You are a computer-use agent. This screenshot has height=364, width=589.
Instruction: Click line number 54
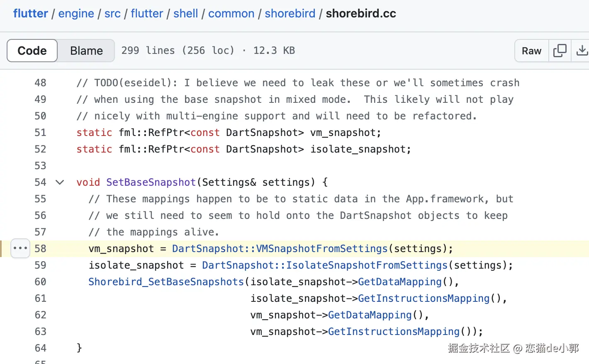click(40, 182)
